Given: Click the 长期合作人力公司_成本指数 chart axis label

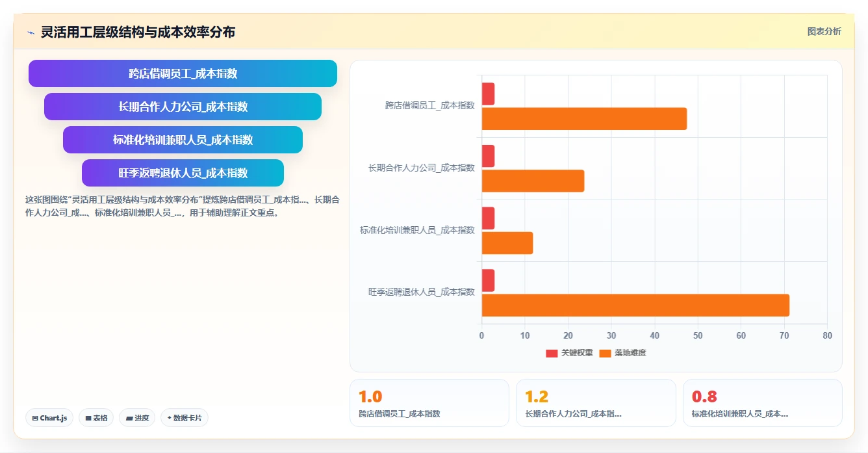Looking at the screenshot, I should 422,168.
